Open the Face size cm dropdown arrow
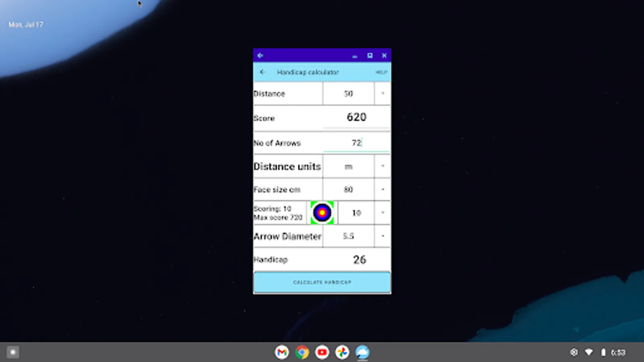Viewport: 644px width, 362px height. (382, 189)
